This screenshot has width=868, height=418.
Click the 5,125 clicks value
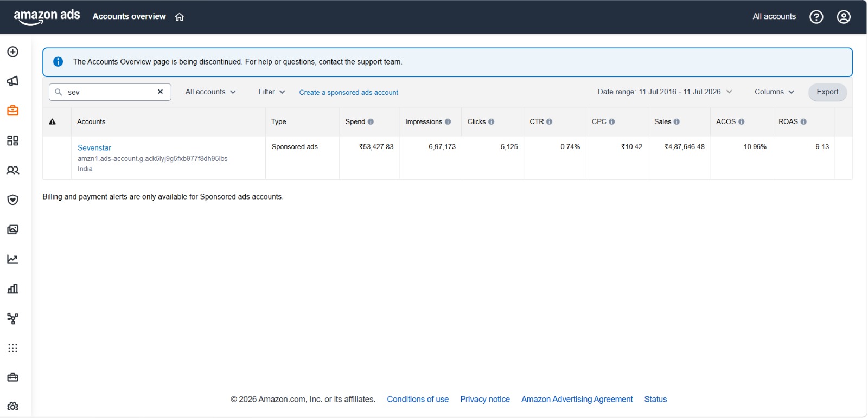click(x=509, y=147)
